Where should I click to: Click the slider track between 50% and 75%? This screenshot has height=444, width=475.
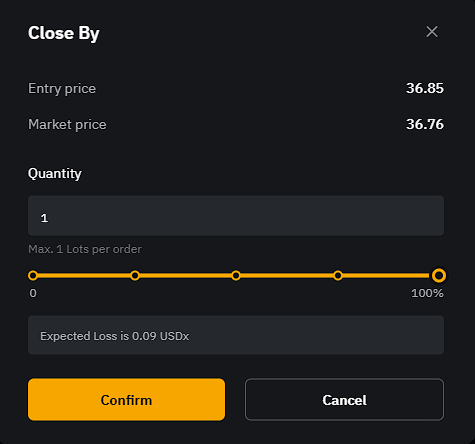(x=287, y=276)
